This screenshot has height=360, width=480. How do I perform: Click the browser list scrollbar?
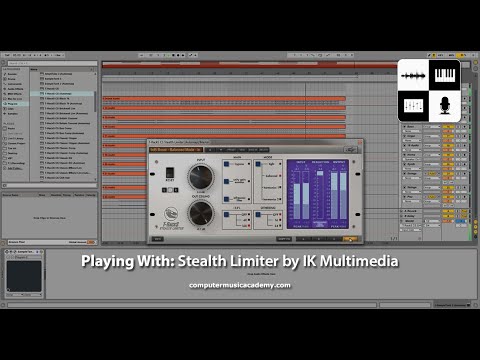pos(95,102)
